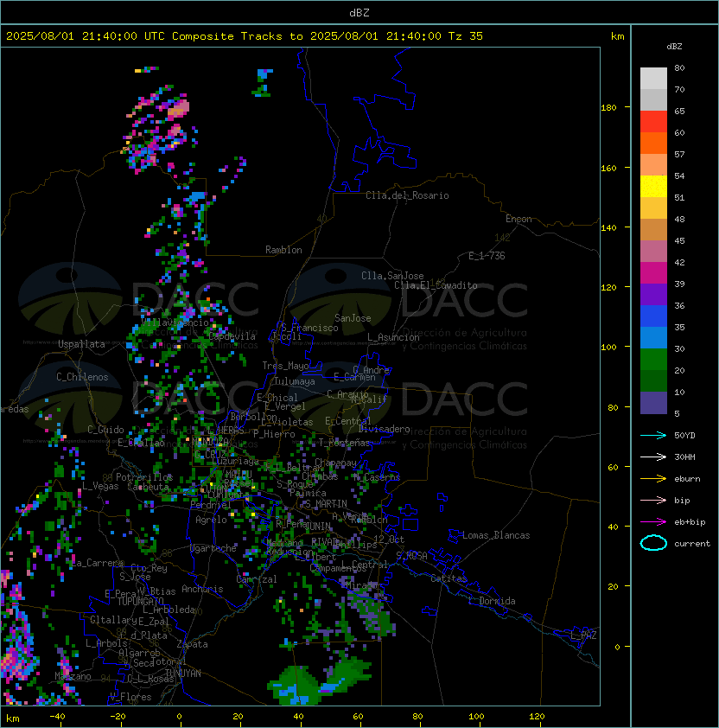Click the Anchoris map label

pyautogui.click(x=202, y=589)
